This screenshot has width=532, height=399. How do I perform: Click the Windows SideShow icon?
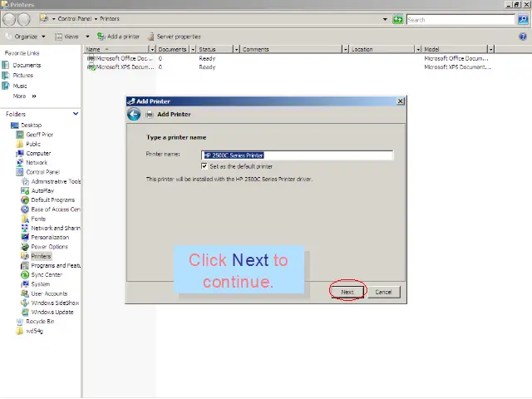[25, 303]
